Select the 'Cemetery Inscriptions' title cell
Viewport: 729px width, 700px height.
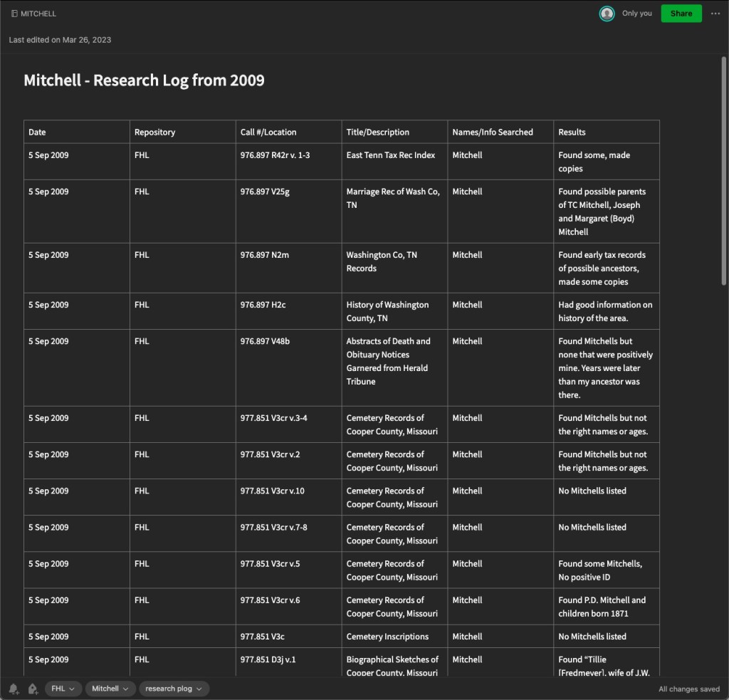coord(394,636)
